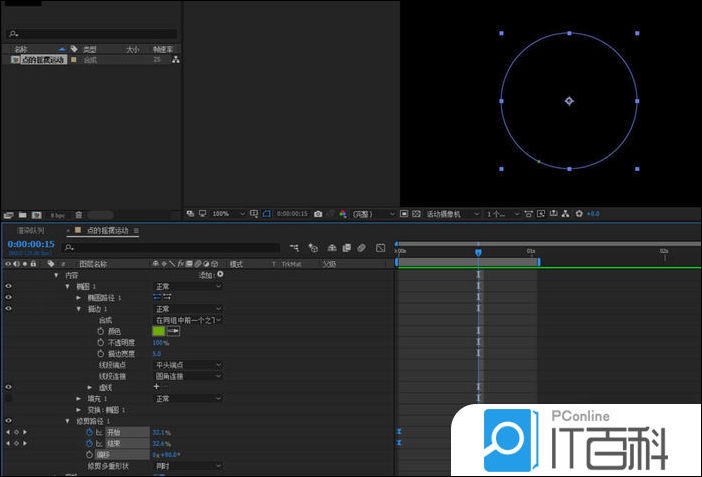702x477 pixels.
Task: Toggle visibility eye for 椭圆 1
Action: click(8, 286)
